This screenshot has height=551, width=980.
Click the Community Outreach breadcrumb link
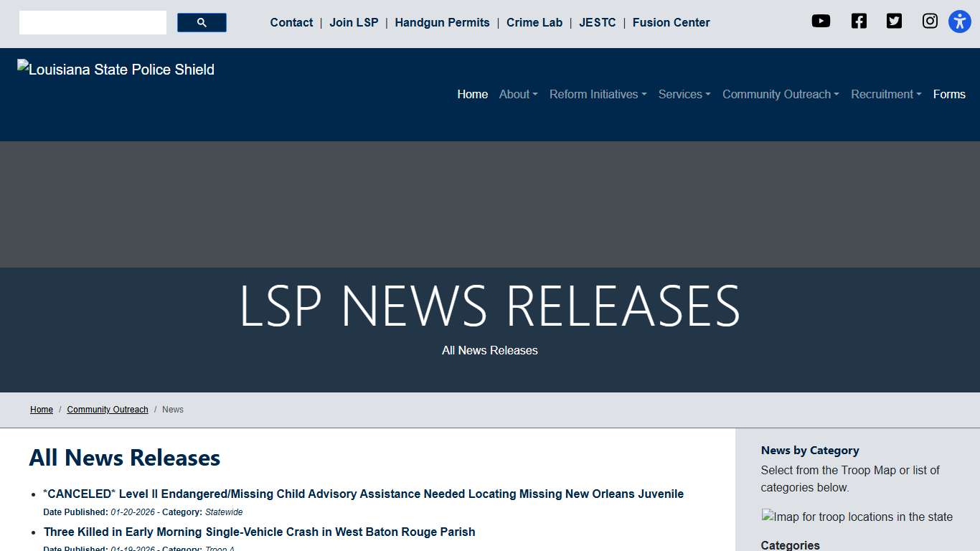pos(108,409)
